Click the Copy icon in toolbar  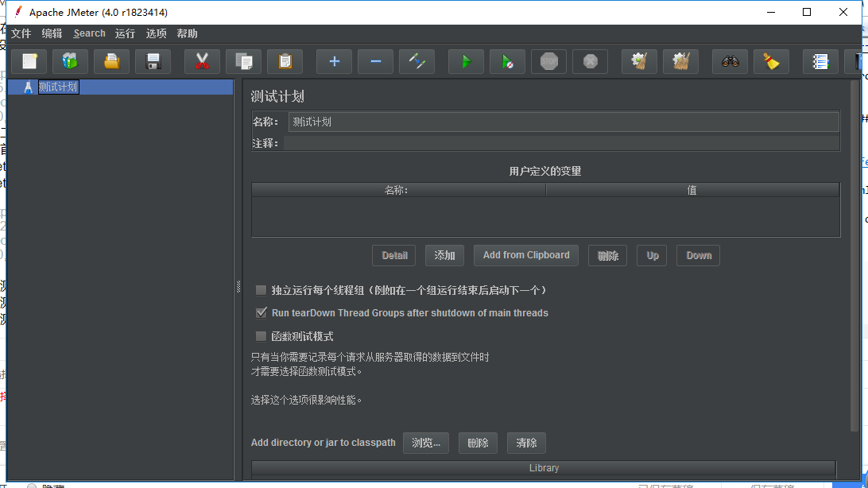coord(243,61)
